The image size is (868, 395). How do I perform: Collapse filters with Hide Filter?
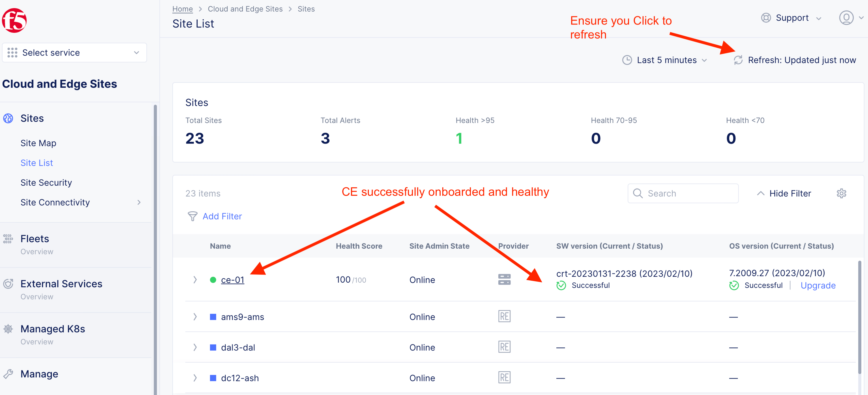tap(784, 193)
